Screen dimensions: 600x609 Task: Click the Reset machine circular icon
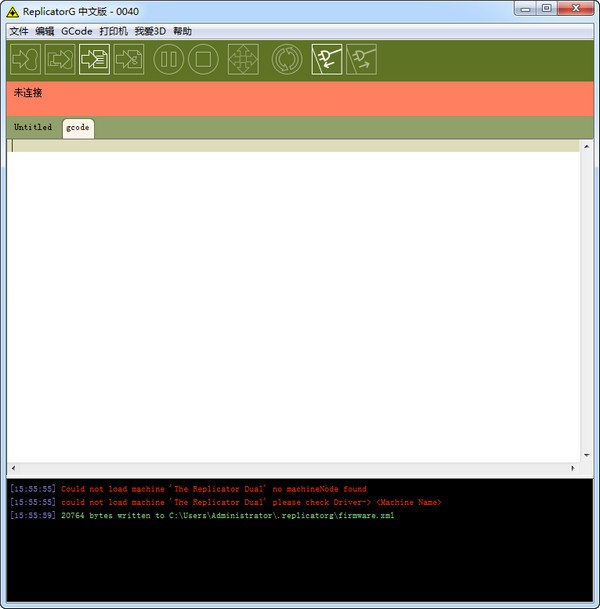point(287,60)
